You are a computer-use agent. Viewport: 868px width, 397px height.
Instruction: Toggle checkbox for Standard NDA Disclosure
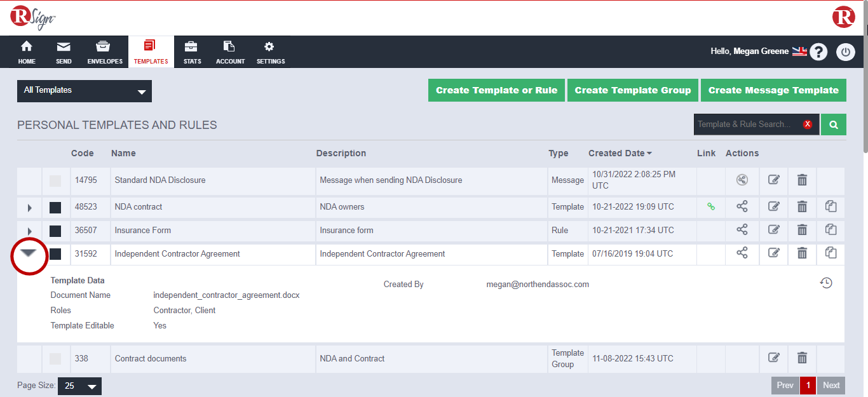click(x=55, y=181)
